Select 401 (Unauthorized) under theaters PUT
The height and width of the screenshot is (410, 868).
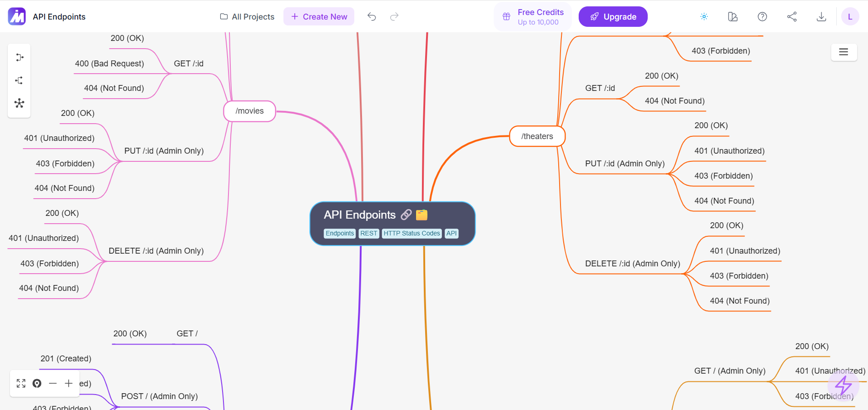(729, 151)
